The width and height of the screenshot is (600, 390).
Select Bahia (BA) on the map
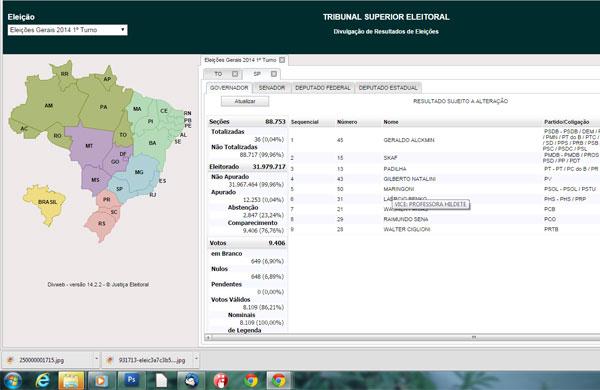(152, 143)
